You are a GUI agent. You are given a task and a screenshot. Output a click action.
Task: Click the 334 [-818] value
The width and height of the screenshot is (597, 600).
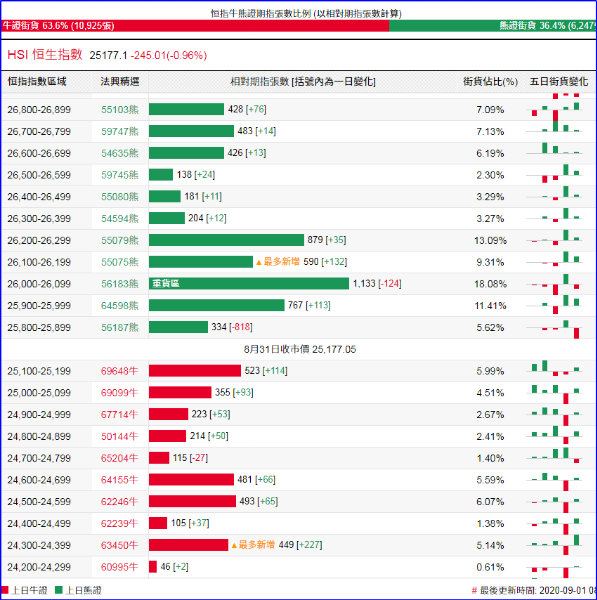click(232, 327)
